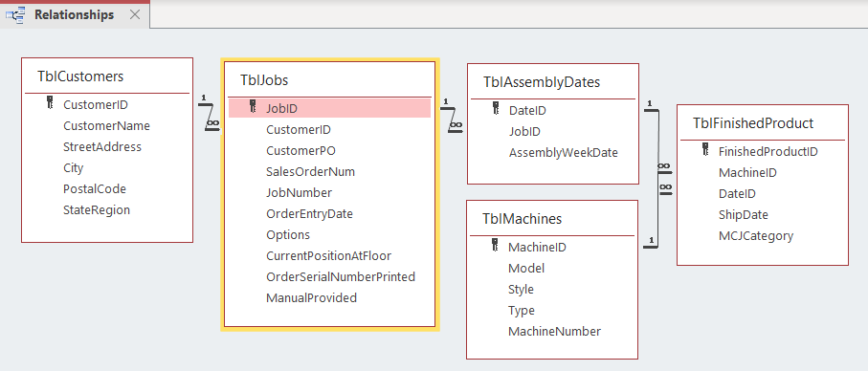Select the TblJobs table title
Viewport: 868px width, 371px height.
click(x=264, y=80)
